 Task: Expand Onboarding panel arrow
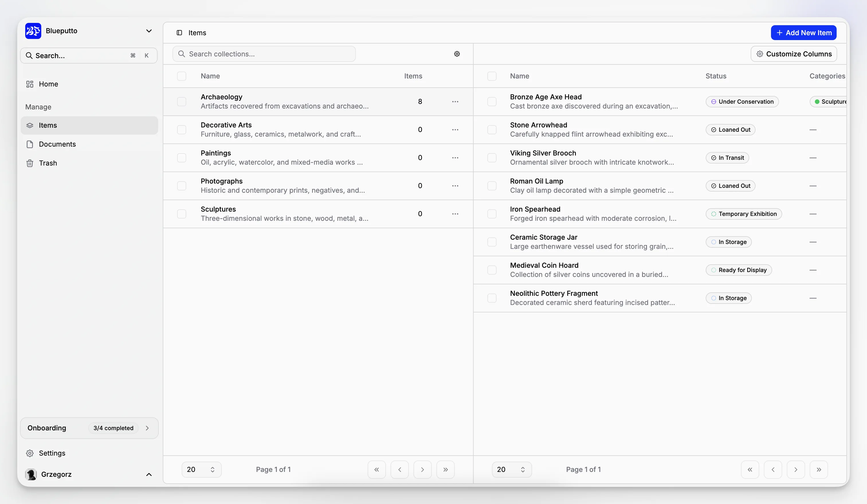click(x=147, y=428)
